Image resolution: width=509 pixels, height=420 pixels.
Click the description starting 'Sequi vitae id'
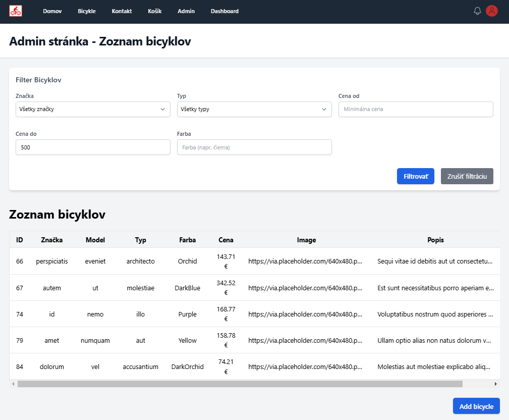pos(435,261)
